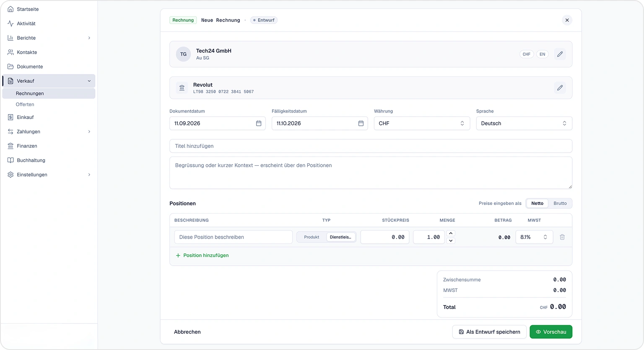Expand the Einstellungen submenu chevron
The width and height of the screenshot is (644, 350).
pyautogui.click(x=89, y=175)
